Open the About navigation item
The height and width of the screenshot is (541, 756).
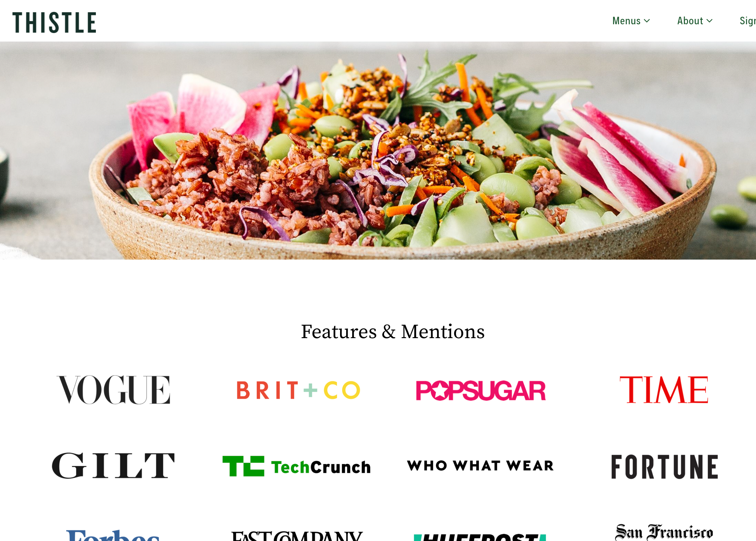tap(695, 21)
